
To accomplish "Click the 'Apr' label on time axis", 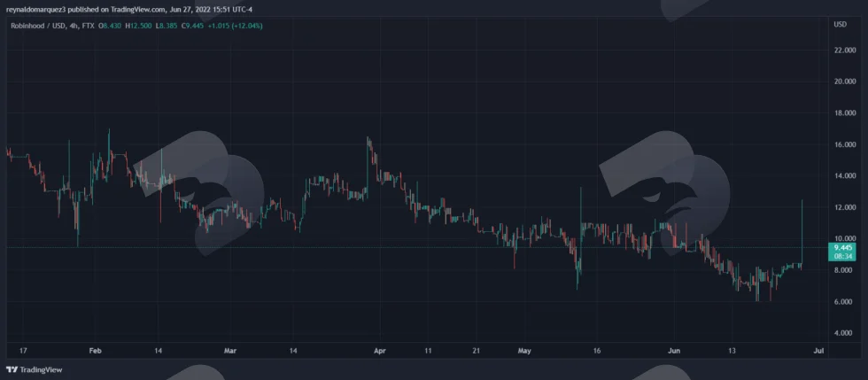I will [x=379, y=351].
